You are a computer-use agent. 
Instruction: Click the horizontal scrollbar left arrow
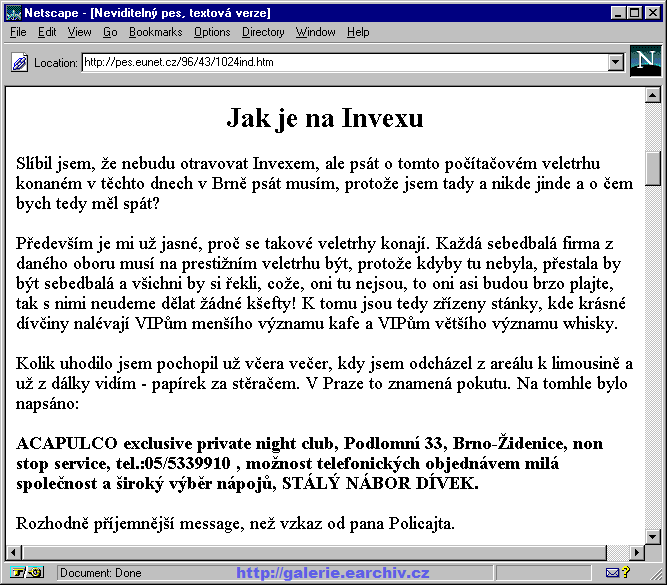(x=14, y=552)
